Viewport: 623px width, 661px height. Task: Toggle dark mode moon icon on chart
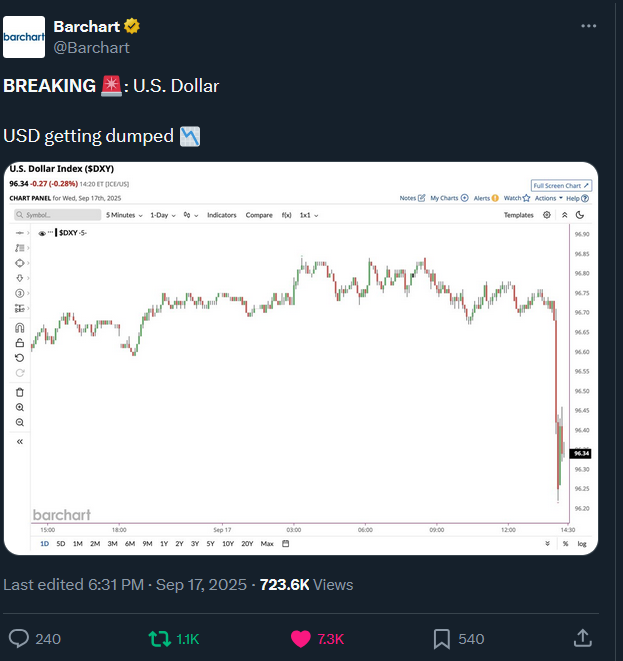[x=581, y=215]
